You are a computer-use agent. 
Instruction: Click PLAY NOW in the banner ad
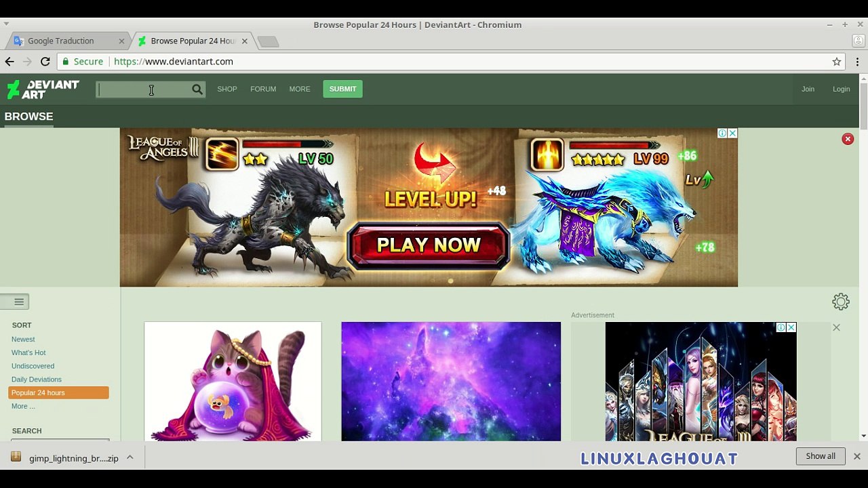[x=429, y=245]
